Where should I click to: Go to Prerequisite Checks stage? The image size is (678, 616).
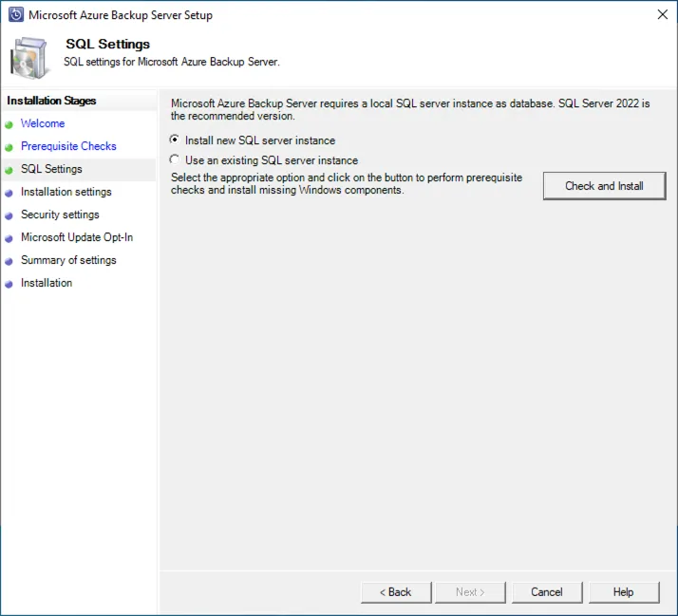[x=68, y=146]
